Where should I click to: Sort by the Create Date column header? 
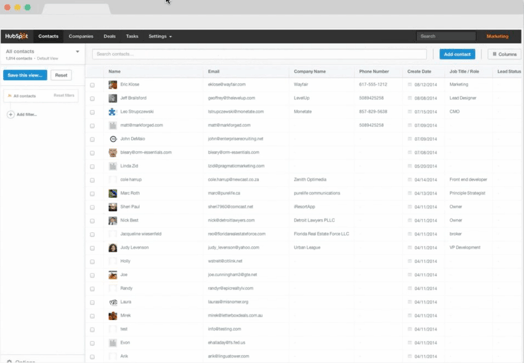(419, 72)
